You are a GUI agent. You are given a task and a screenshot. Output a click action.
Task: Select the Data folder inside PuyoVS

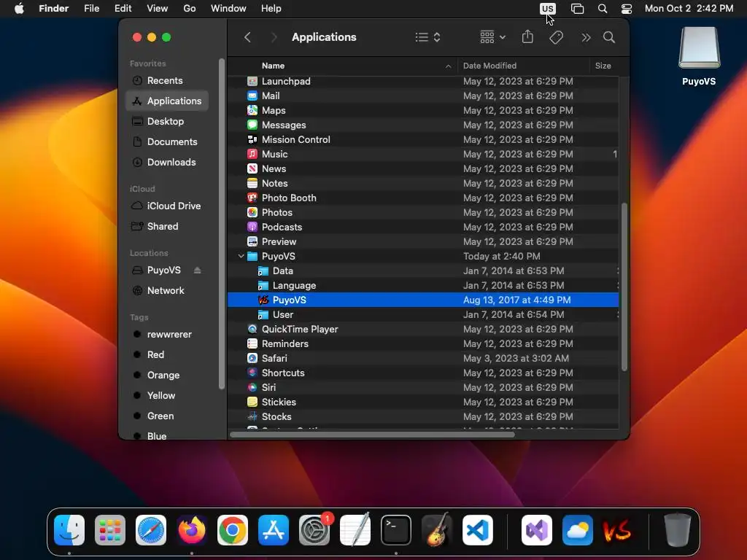click(423, 271)
